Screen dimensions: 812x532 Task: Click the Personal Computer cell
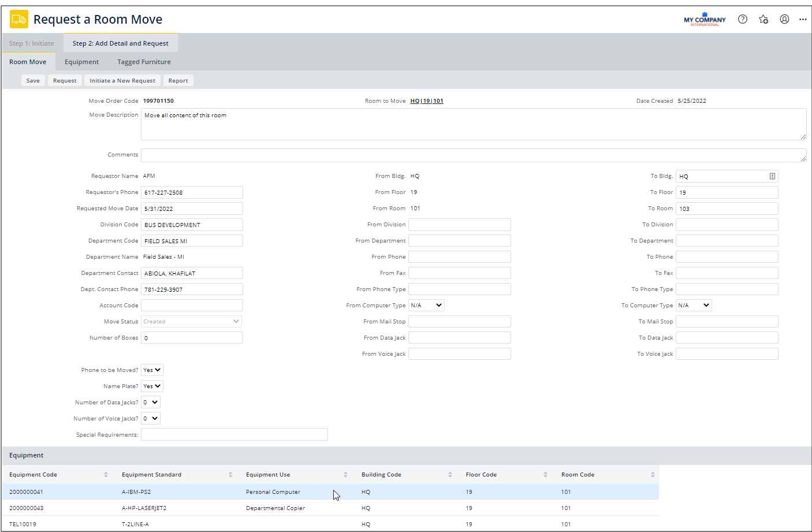(273, 492)
